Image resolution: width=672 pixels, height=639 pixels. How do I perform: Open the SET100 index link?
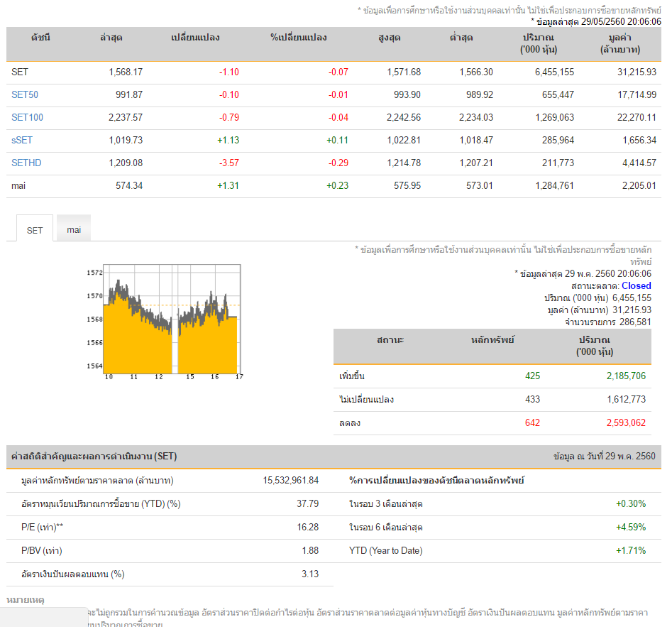coord(28,118)
